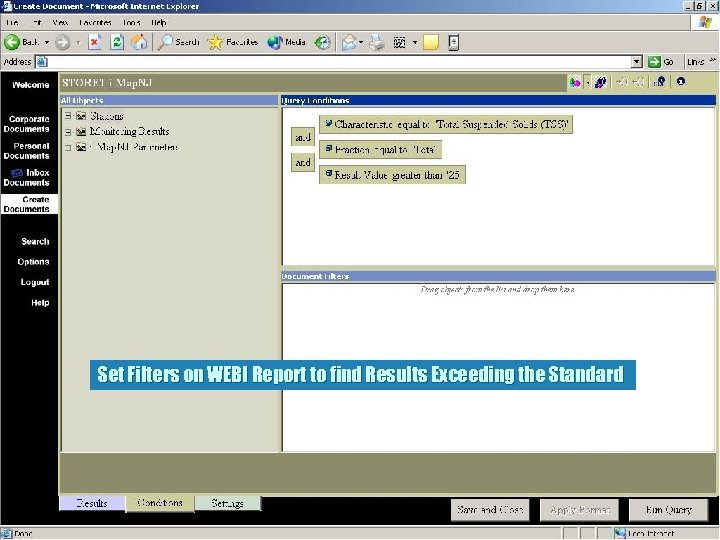This screenshot has height=540, width=720.
Task: Click the dark blue query tool icon
Action: (600, 82)
